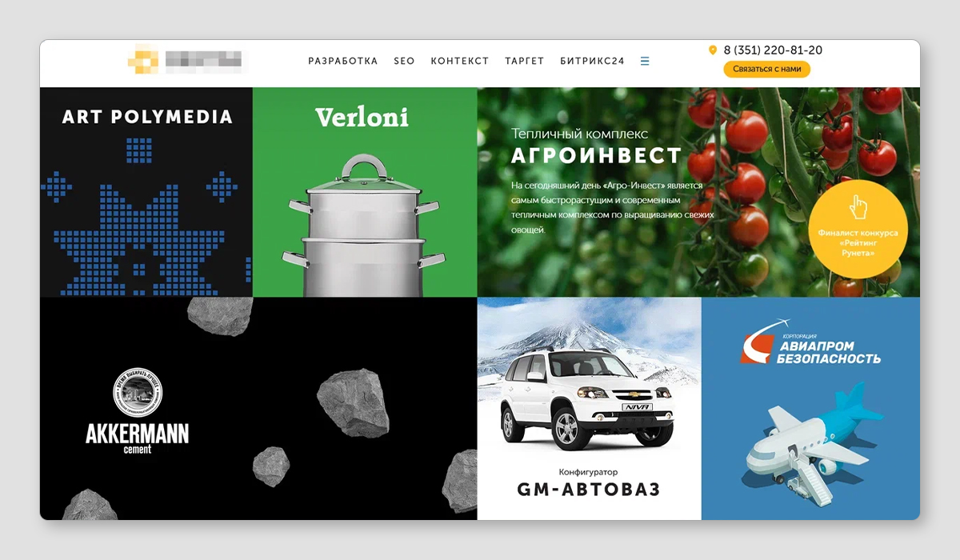The width and height of the screenshot is (960, 560).
Task: Click the Akkermann cement round emblem
Action: tap(138, 394)
